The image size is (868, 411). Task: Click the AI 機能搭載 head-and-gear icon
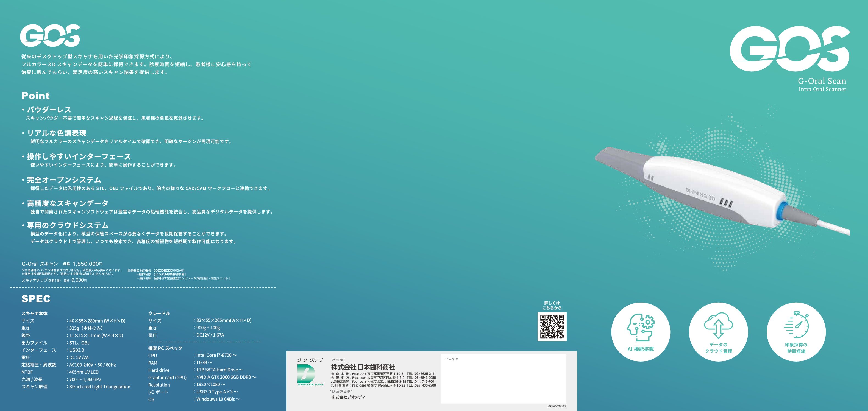tap(641, 328)
